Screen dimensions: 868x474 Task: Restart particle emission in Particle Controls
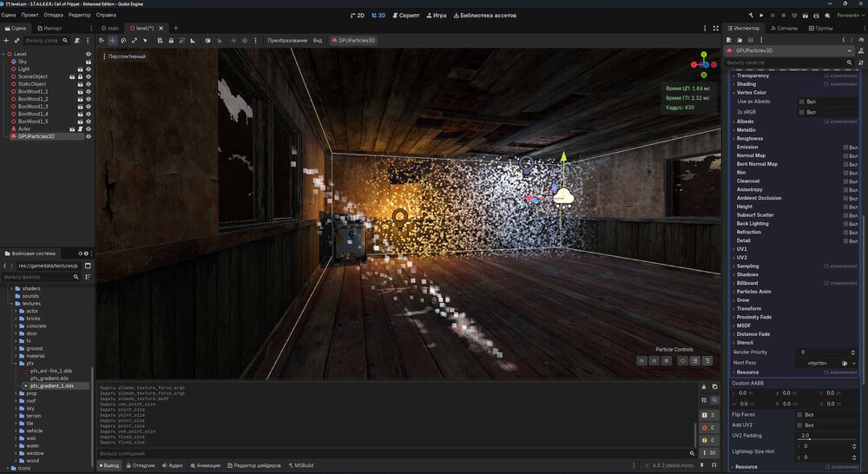tap(682, 361)
